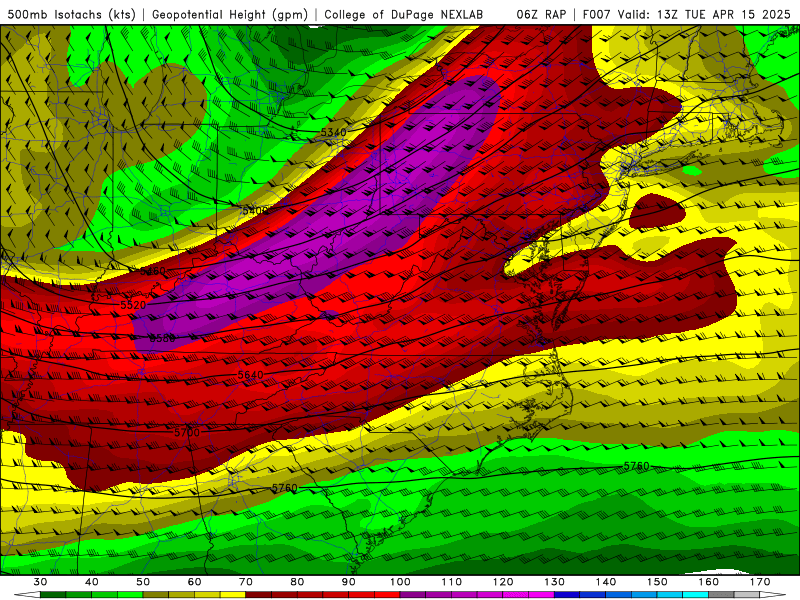Click the 70 value on the color scale
The width and height of the screenshot is (800, 600).
(x=246, y=582)
